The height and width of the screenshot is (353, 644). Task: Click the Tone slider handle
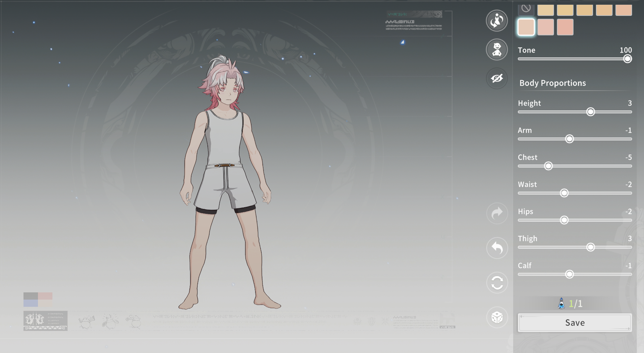[x=628, y=59]
